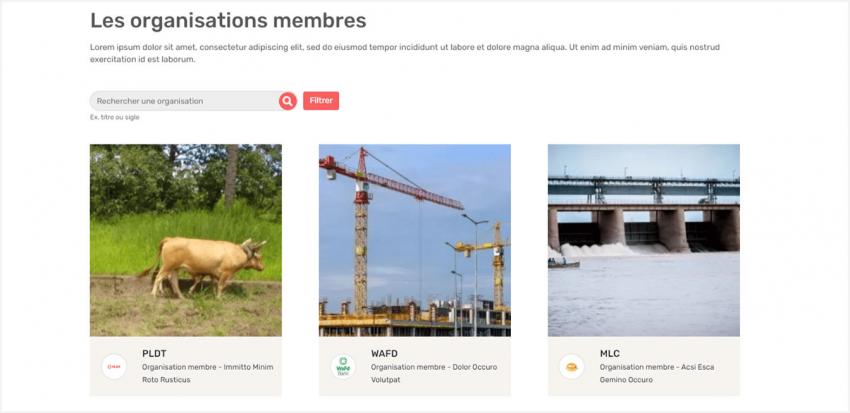Viewport: 850px width, 413px height.
Task: Open the WAFD organisation title link
Action: tap(384, 353)
